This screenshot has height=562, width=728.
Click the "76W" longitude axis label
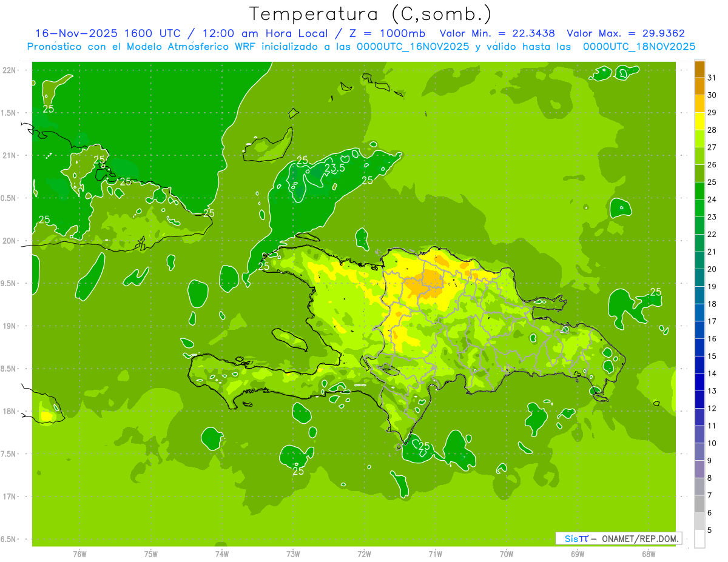click(x=79, y=554)
